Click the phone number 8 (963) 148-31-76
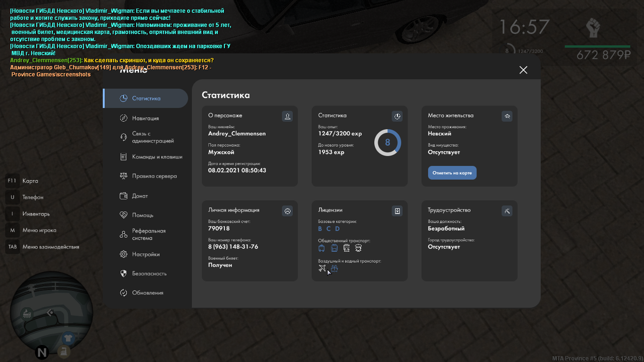Viewport: 644px width, 362px height. [233, 247]
